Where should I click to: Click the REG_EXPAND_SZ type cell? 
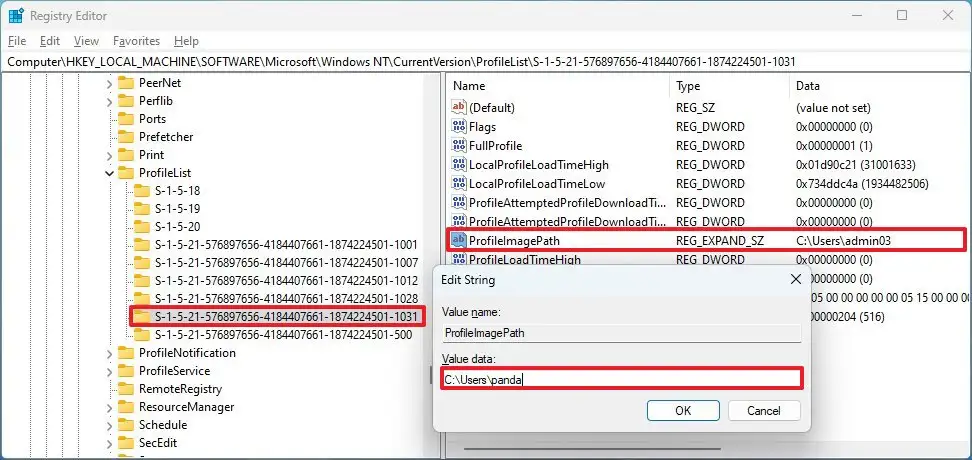click(x=720, y=241)
